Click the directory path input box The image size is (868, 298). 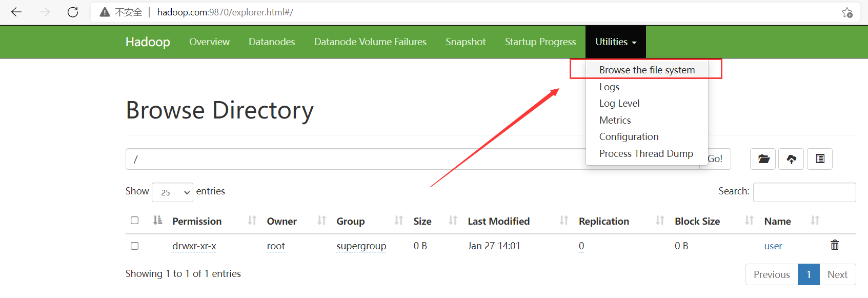coord(354,160)
